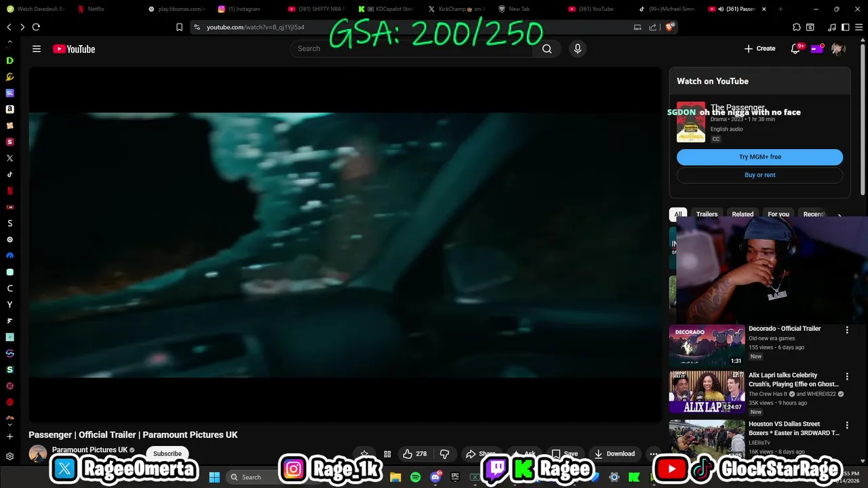This screenshot has width=868, height=488.
Task: Open a new browser tab with plus
Action: [x=780, y=9]
